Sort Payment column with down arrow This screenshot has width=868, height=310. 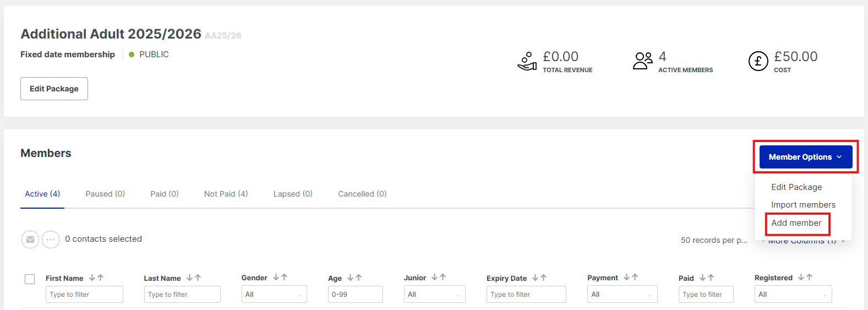click(x=626, y=278)
